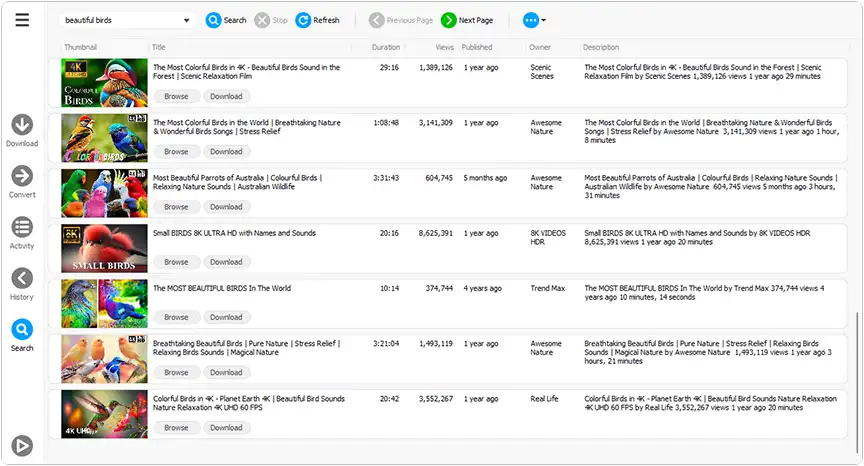Screen dimensions: 864x466
Task: Browse 'Breathtaking Beautiful Birds' video
Action: (x=176, y=372)
